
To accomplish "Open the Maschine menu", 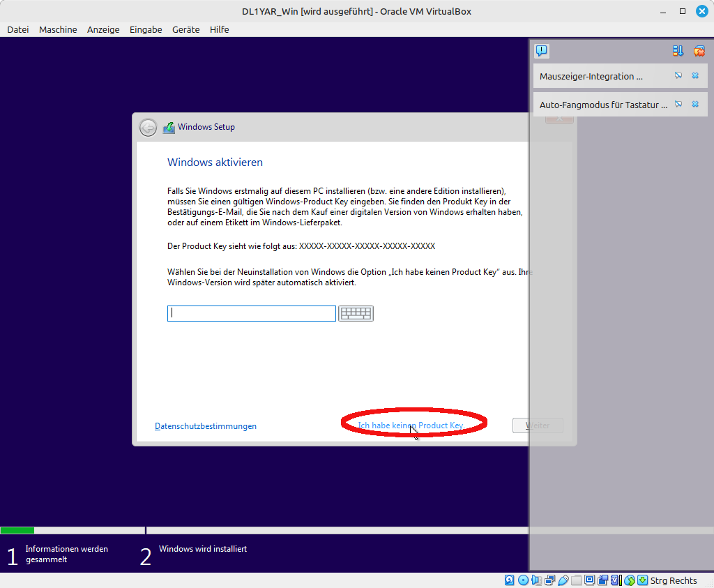I will tap(58, 29).
